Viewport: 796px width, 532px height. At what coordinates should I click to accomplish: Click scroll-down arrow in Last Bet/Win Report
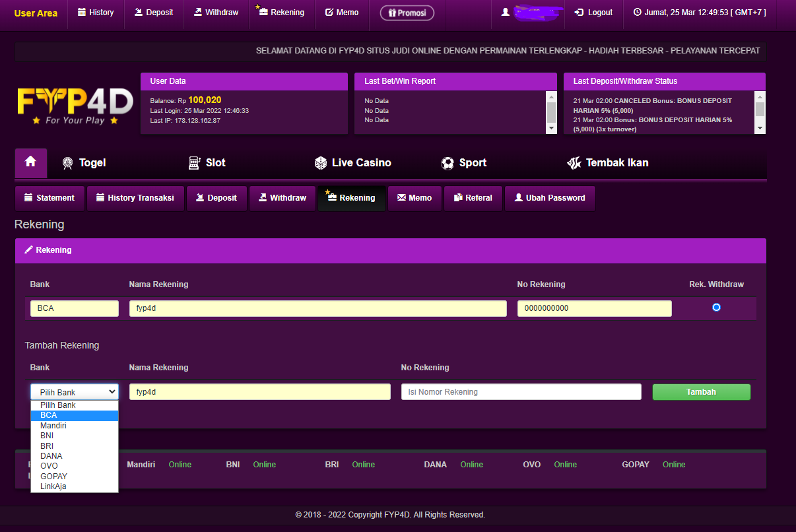(552, 128)
